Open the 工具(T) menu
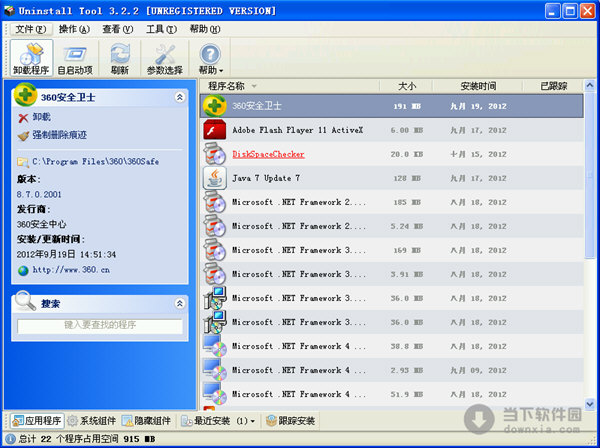The height and width of the screenshot is (448, 600). (x=161, y=29)
